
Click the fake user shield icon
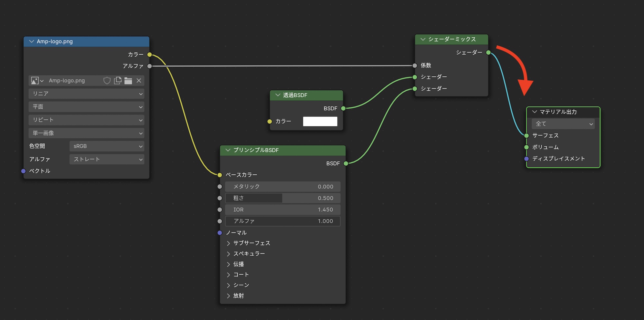(x=107, y=81)
